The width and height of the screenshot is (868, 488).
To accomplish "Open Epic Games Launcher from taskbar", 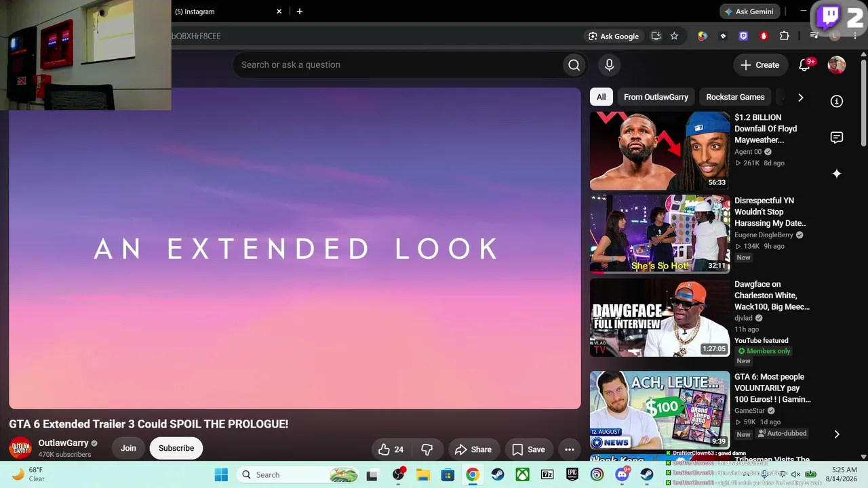I will 572,474.
